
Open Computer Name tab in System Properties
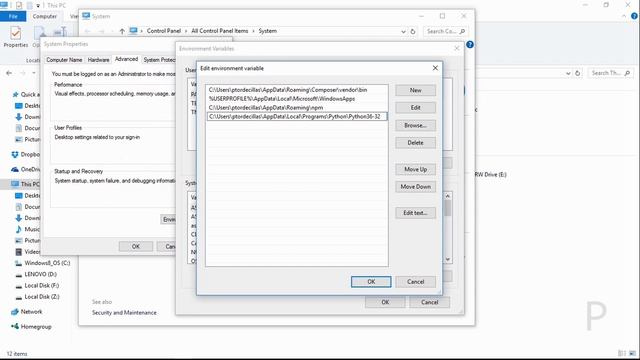[64, 60]
